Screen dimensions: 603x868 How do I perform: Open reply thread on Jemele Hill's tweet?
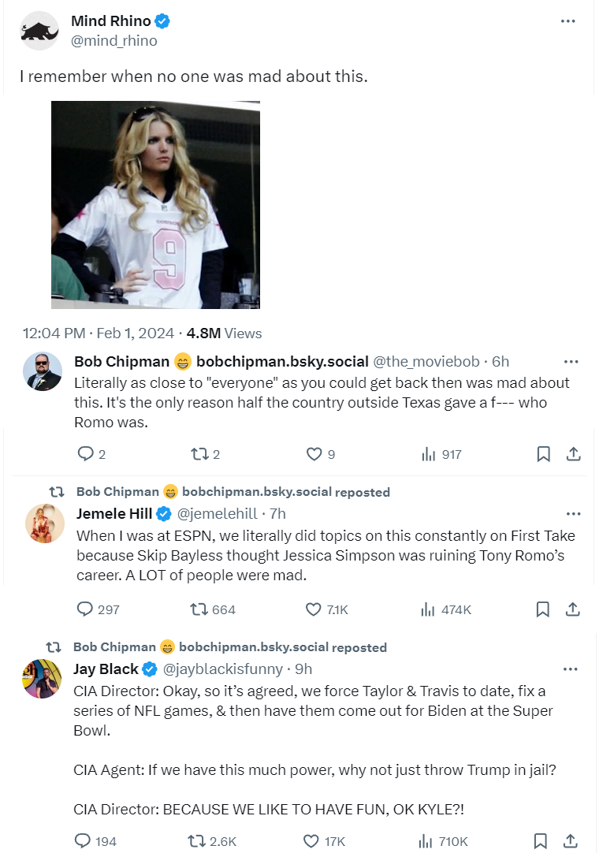click(85, 609)
